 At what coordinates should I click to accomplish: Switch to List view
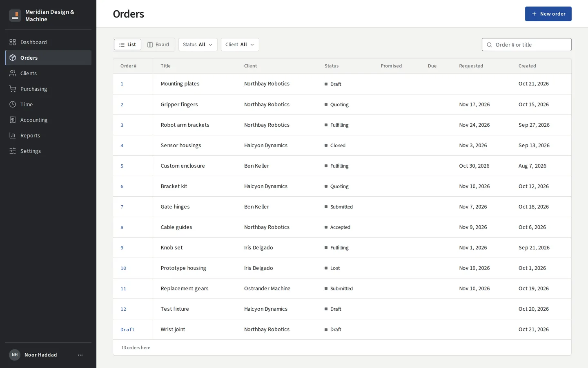pyautogui.click(x=127, y=45)
